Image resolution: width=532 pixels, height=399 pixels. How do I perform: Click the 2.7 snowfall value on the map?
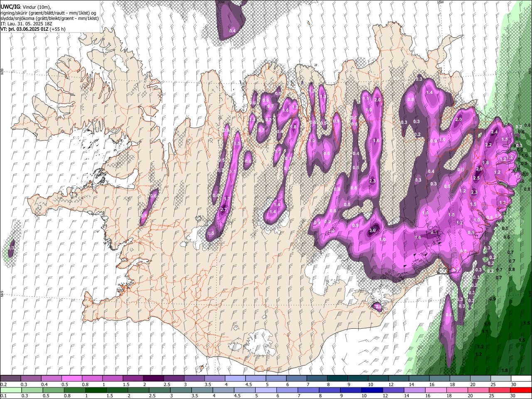(223, 209)
